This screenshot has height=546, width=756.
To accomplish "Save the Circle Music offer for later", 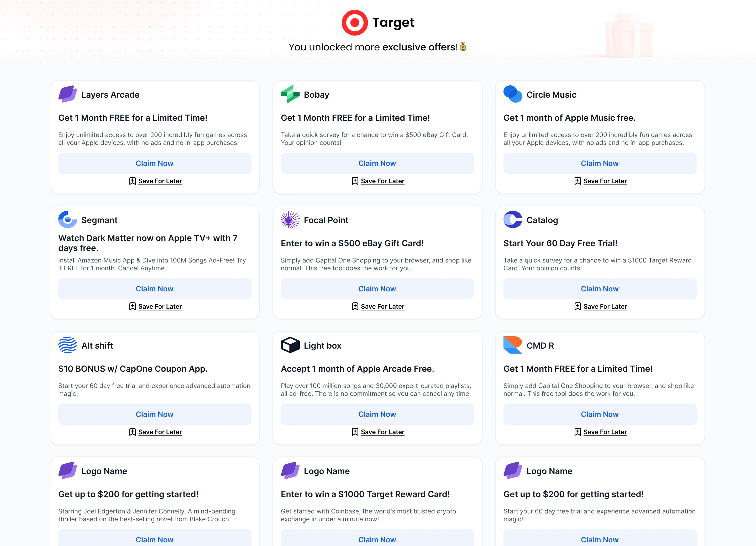I will point(601,181).
